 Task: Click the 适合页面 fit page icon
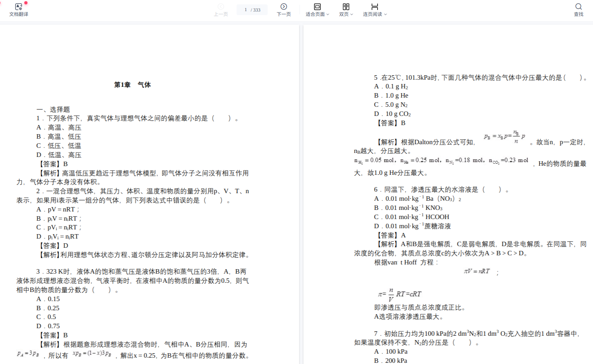(317, 6)
